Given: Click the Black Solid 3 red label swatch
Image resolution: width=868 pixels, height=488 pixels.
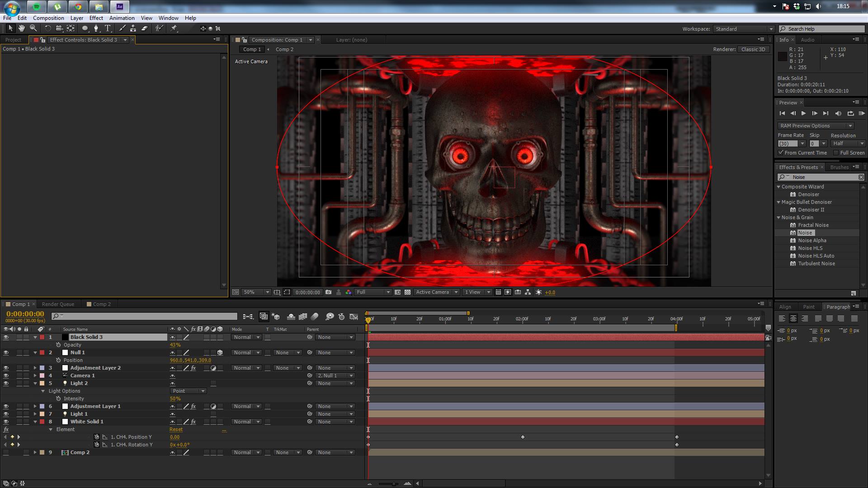Looking at the screenshot, I should click(42, 337).
